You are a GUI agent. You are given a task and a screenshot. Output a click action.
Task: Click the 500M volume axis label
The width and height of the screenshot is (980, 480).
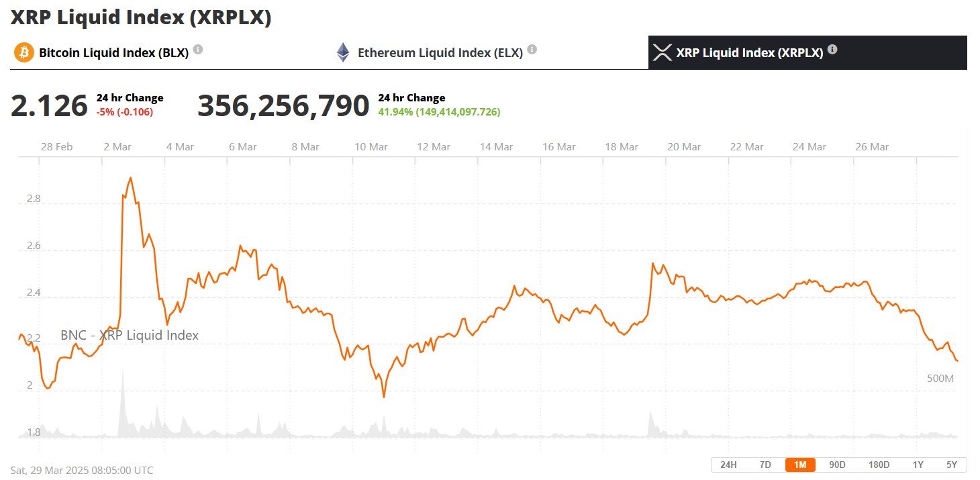[x=939, y=378]
